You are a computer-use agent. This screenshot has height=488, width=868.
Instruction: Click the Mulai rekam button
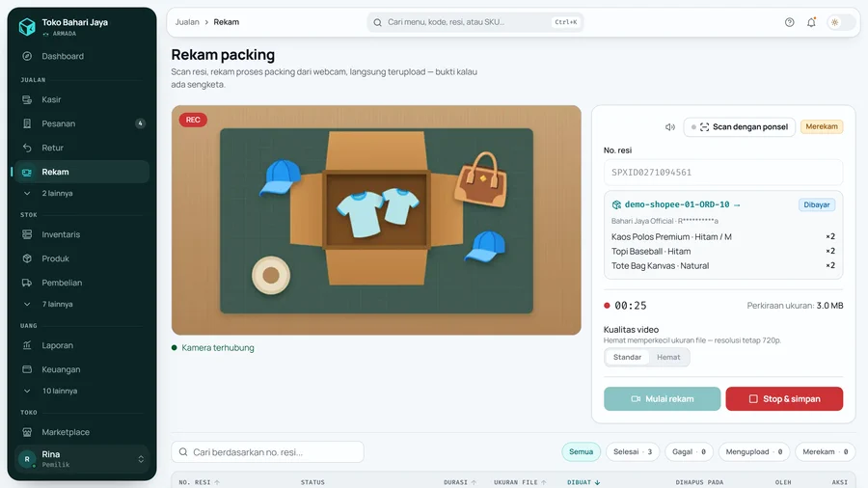tap(662, 399)
